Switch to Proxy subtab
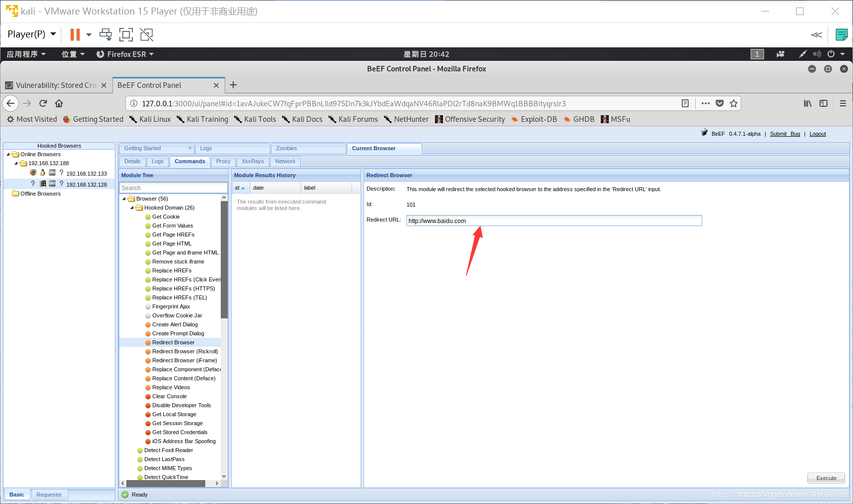853x504 pixels. click(223, 161)
